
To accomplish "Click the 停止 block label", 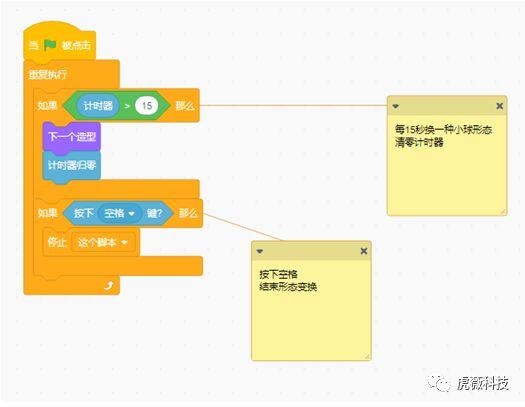I will tap(57, 242).
